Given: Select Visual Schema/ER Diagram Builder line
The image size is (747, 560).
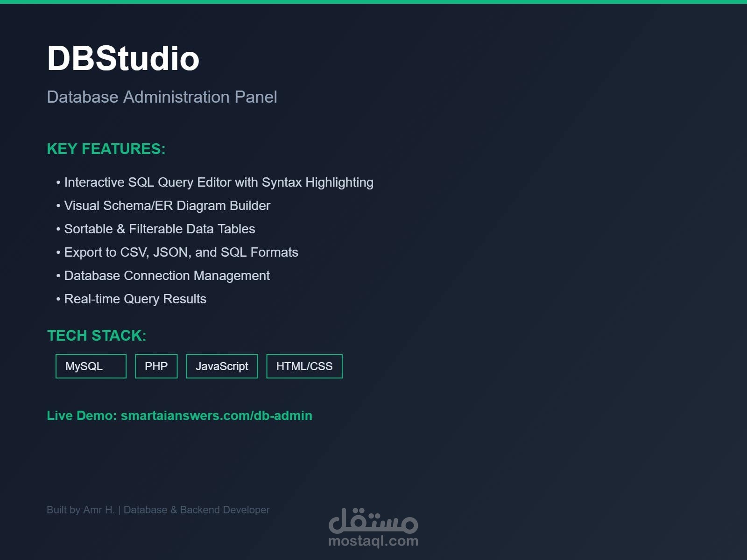Looking at the screenshot, I should tap(163, 206).
